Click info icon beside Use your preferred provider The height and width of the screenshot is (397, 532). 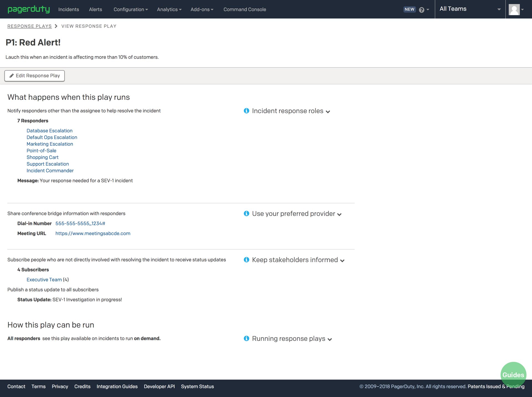pos(246,213)
